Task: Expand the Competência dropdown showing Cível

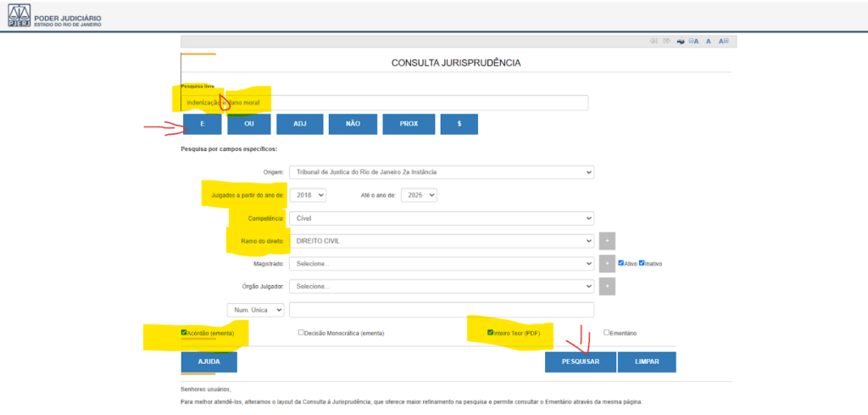Action: (x=441, y=218)
